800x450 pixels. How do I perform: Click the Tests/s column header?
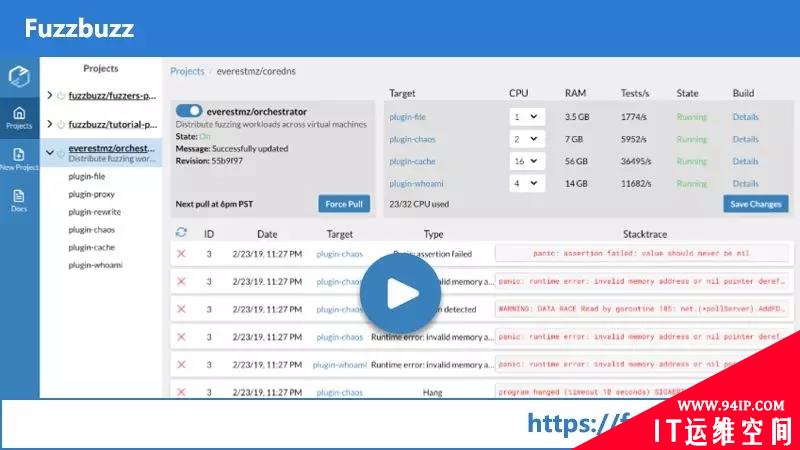(635, 93)
